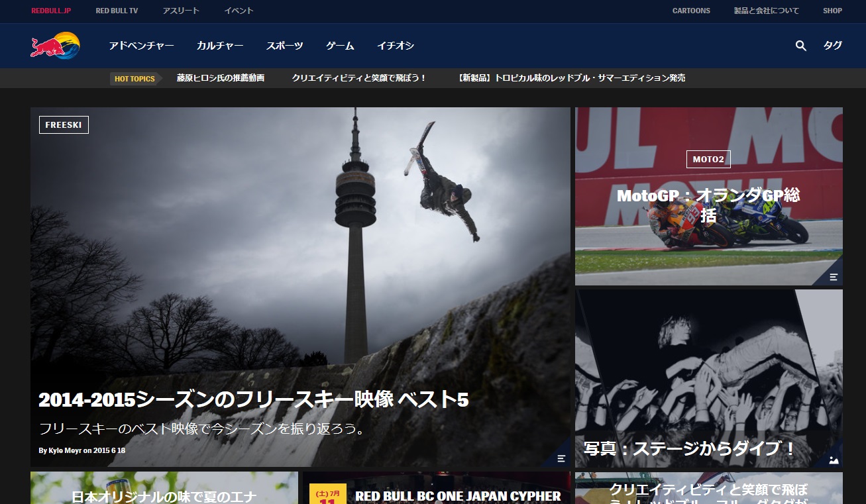Open 製品と会社について link

click(766, 11)
